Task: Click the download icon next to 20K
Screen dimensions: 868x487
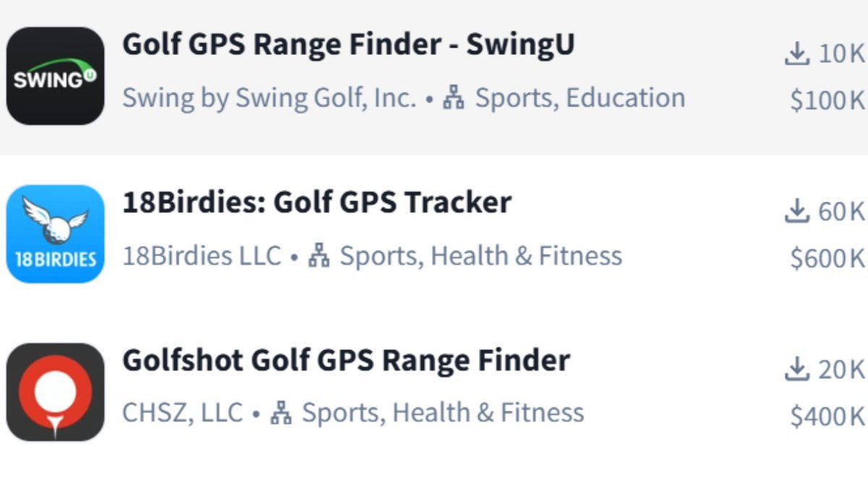Action: point(796,370)
